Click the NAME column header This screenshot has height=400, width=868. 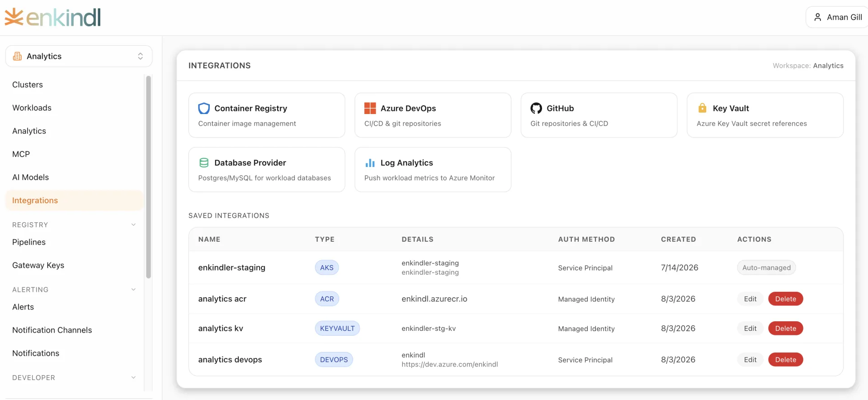(x=209, y=239)
